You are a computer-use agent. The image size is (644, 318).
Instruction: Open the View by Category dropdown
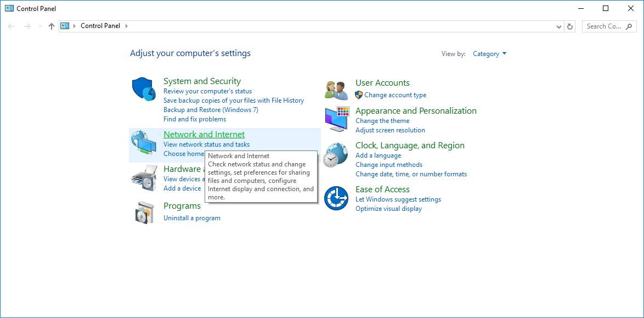(x=489, y=54)
